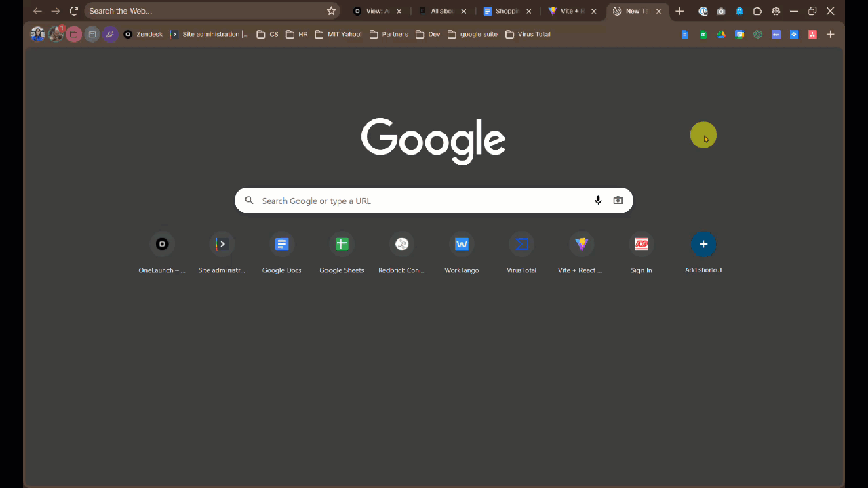
Task: Open the Google Sheets shortcut tile
Action: [342, 252]
